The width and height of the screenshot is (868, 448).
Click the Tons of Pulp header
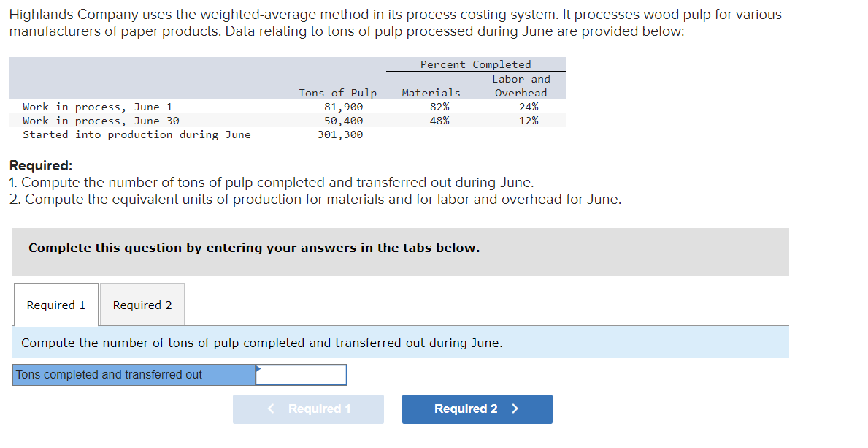tap(337, 92)
